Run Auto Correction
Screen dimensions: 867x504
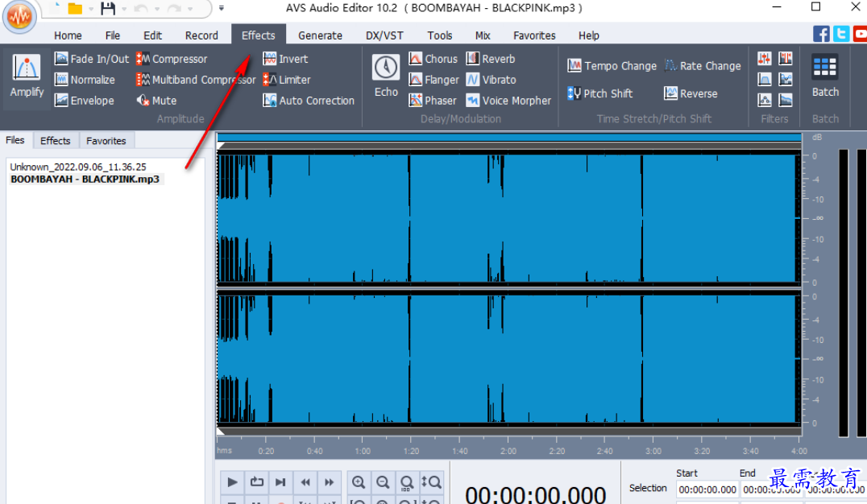309,101
